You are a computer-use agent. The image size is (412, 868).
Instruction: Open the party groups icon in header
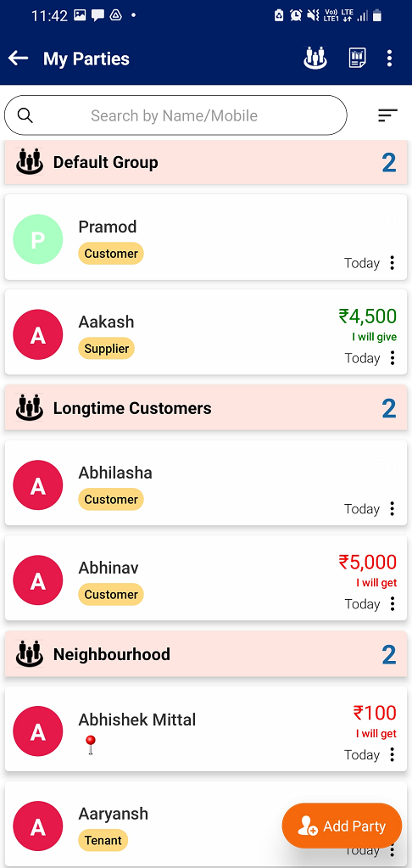pos(315,59)
